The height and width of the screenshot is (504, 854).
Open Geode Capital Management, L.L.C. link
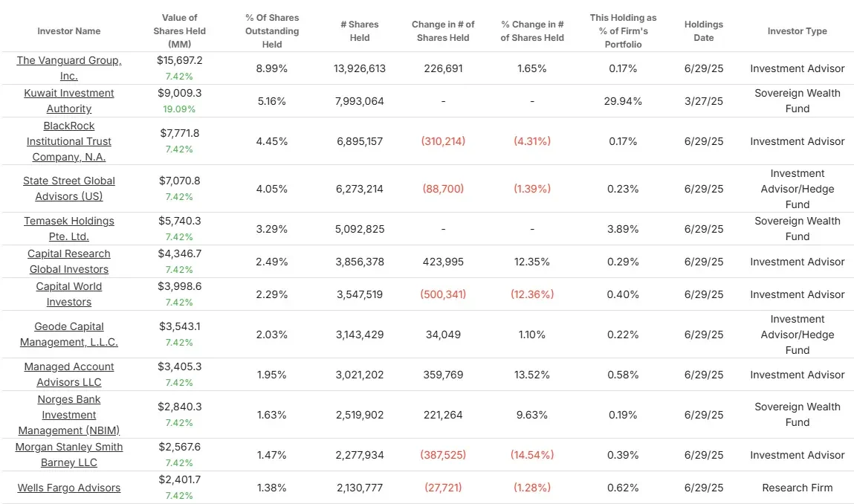[69, 334]
